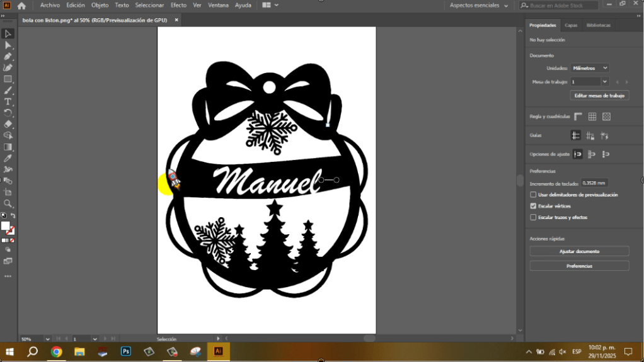Select the Shape Builder tool
Image resolution: width=644 pixels, height=362 pixels.
tap(8, 135)
